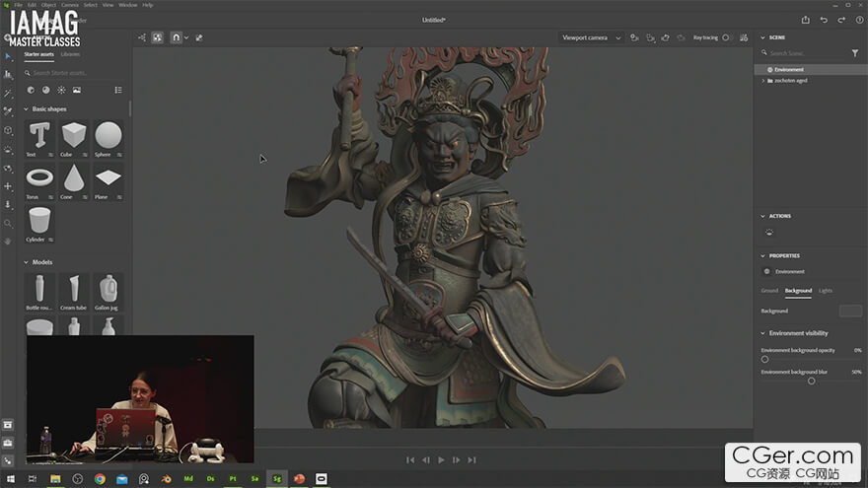Viewport: 868px width, 488px height.
Task: Select the zoom magnifier tool
Action: coord(8,224)
